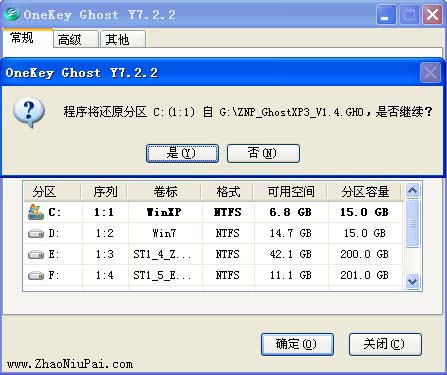Click the 1:3 sequence cell
The width and height of the screenshot is (447, 375).
point(104,255)
